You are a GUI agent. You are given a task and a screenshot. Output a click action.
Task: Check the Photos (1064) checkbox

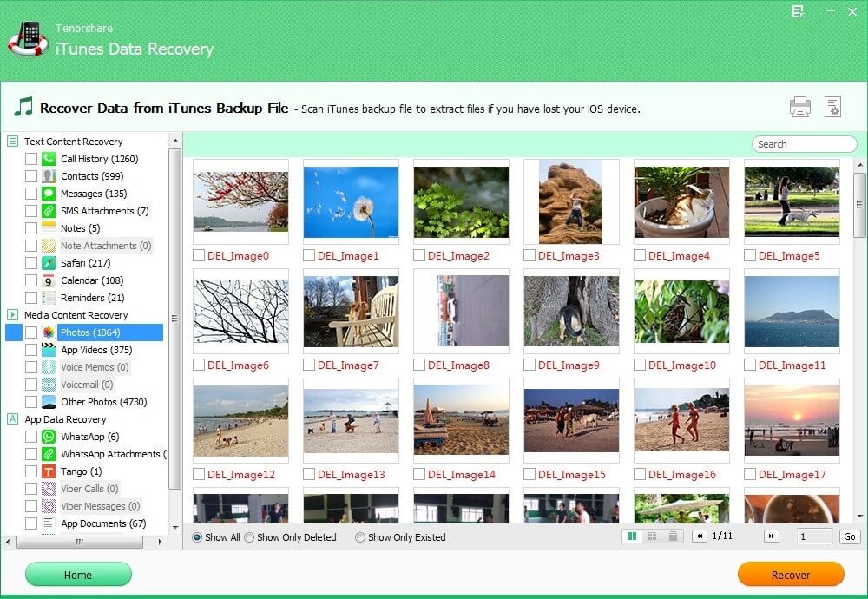click(31, 332)
